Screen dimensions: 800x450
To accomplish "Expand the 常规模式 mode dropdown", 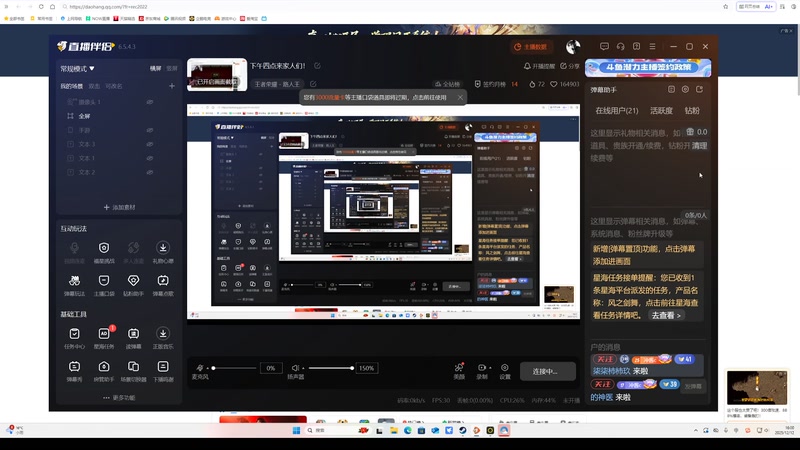I will click(78, 68).
